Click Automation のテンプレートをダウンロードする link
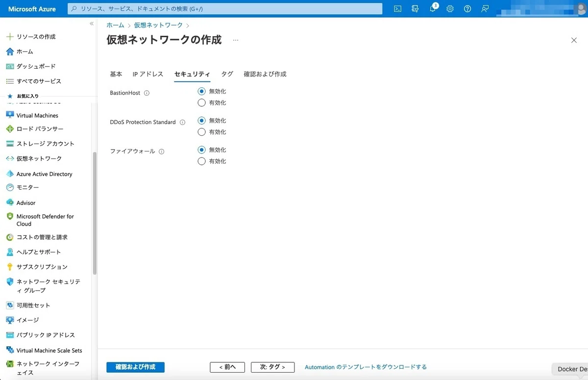588x380 pixels. 366,367
